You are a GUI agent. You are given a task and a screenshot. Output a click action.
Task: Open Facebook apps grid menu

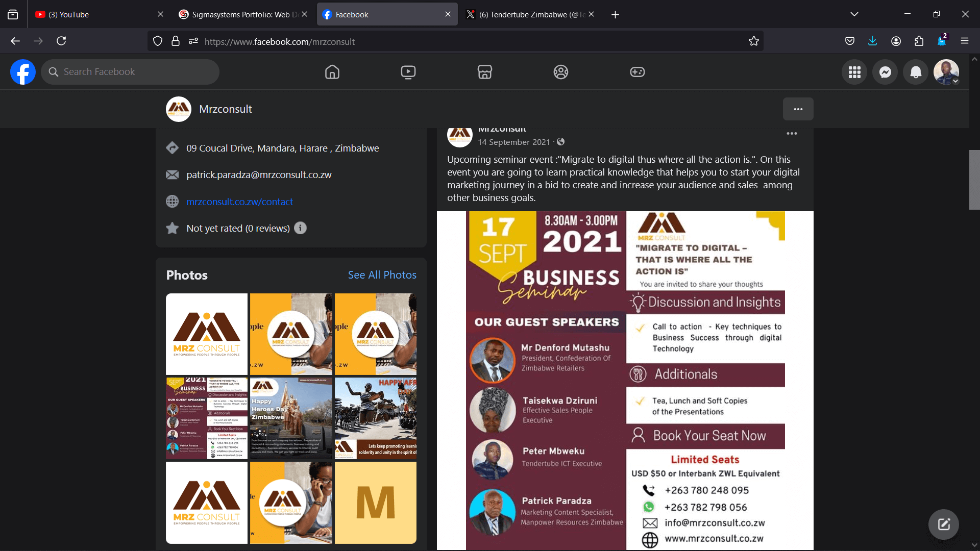(x=854, y=72)
